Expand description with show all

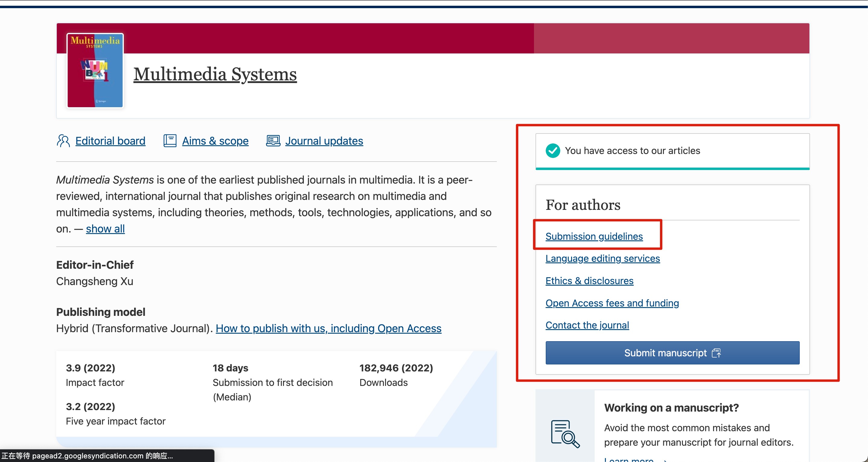(x=105, y=229)
